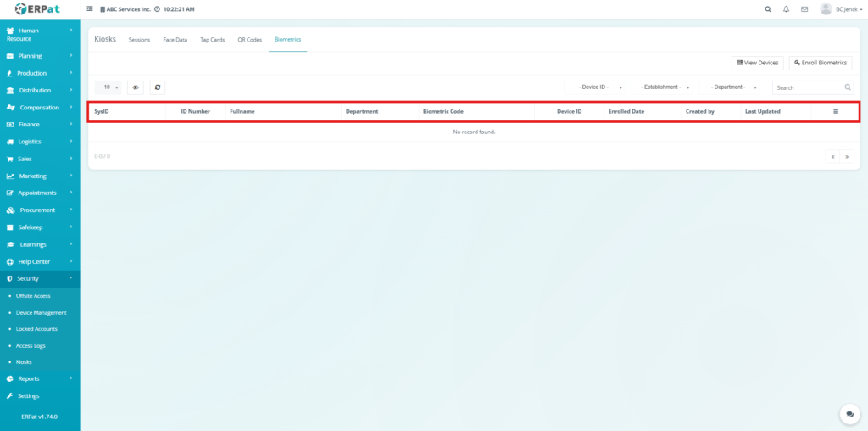Click the ERPat logo
The width and height of the screenshot is (868, 431).
[40, 9]
